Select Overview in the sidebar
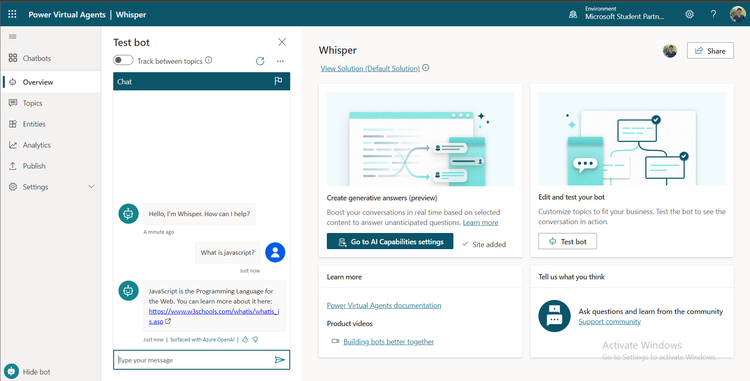750x381 pixels. (50, 82)
